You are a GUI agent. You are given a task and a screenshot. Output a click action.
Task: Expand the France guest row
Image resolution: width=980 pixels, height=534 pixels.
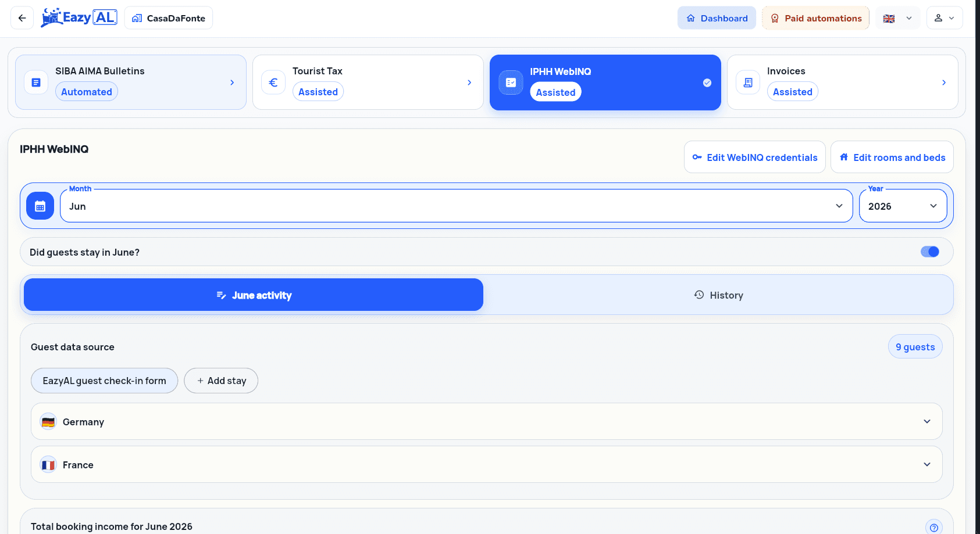pos(487,464)
